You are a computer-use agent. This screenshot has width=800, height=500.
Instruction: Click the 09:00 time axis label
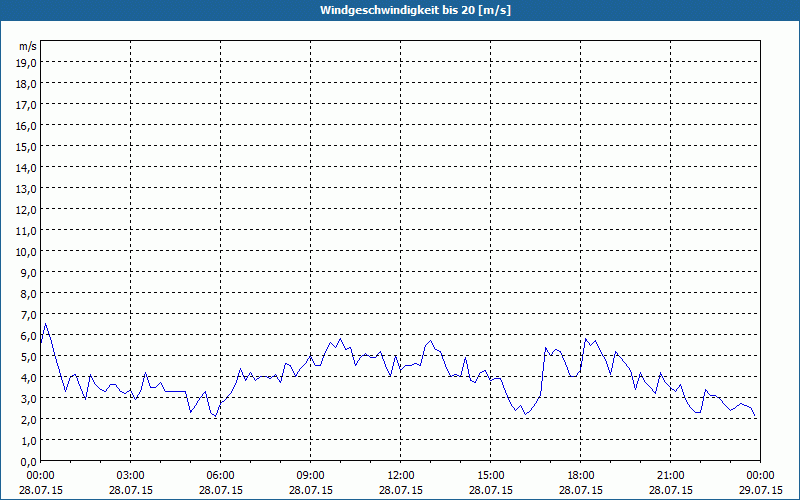point(311,476)
